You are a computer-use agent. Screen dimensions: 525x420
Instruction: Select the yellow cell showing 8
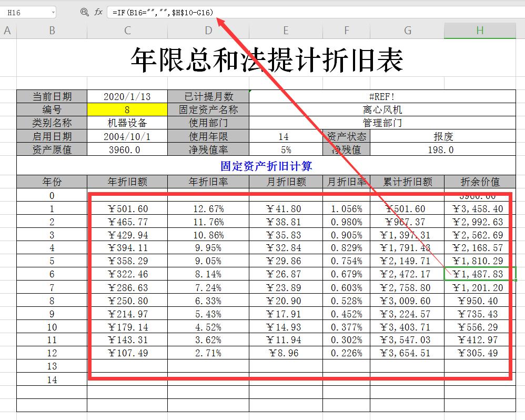click(127, 109)
